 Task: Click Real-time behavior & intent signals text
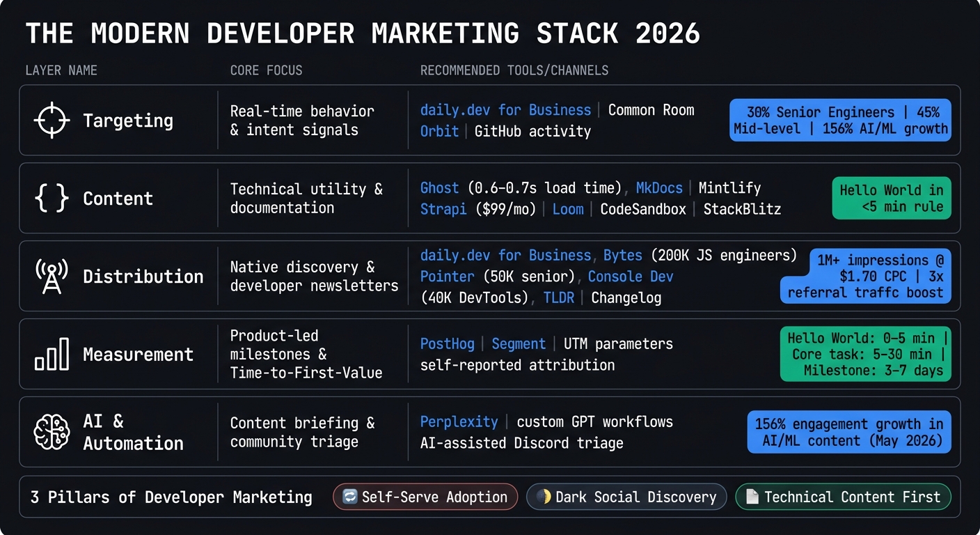302,121
